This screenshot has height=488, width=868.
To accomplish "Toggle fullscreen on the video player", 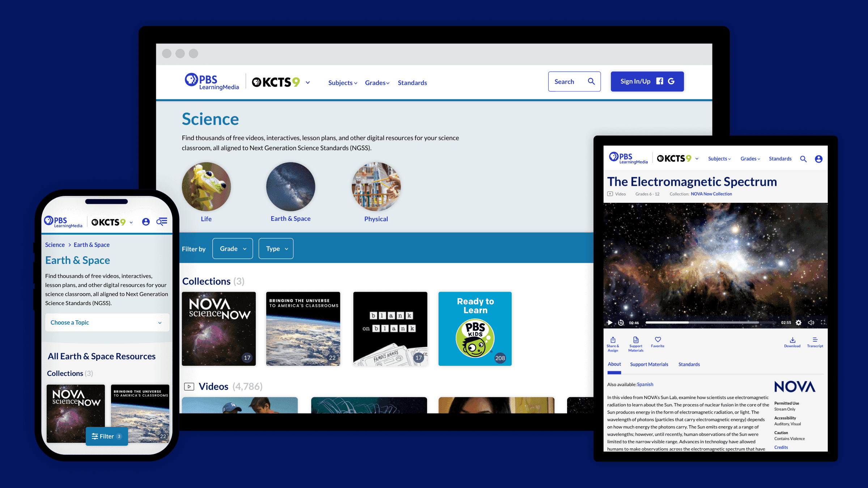I will (823, 322).
